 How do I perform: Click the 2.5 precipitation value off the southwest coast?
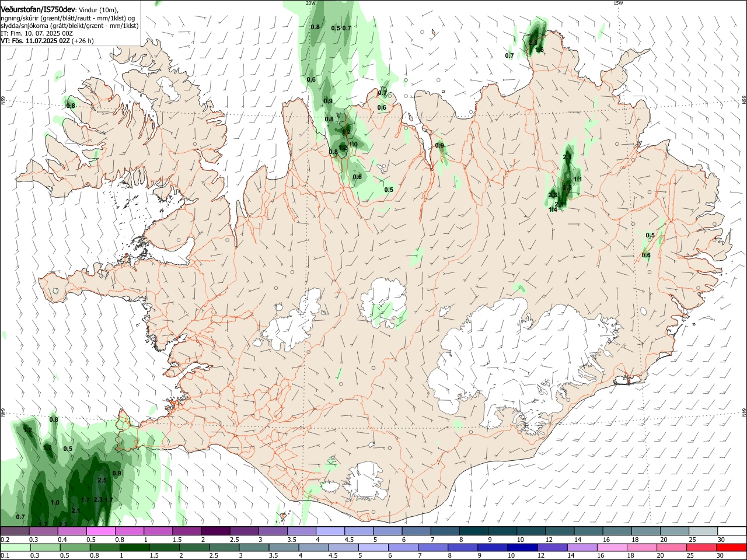102,480
